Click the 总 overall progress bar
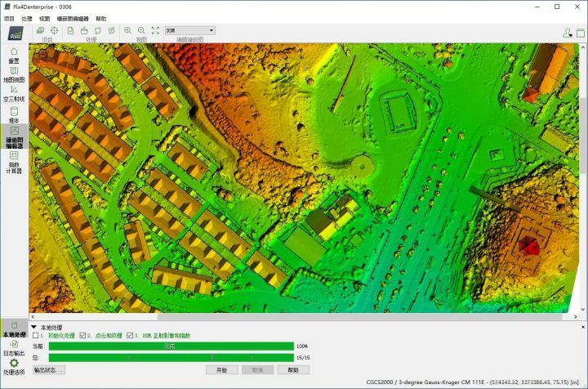This screenshot has height=389, width=588. 171,357
